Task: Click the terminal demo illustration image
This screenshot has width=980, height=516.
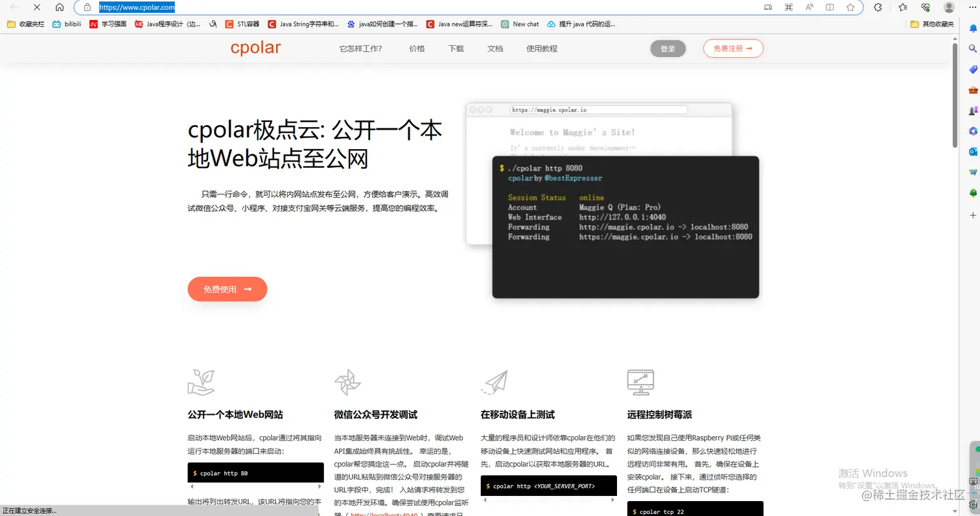Action: pyautogui.click(x=612, y=200)
